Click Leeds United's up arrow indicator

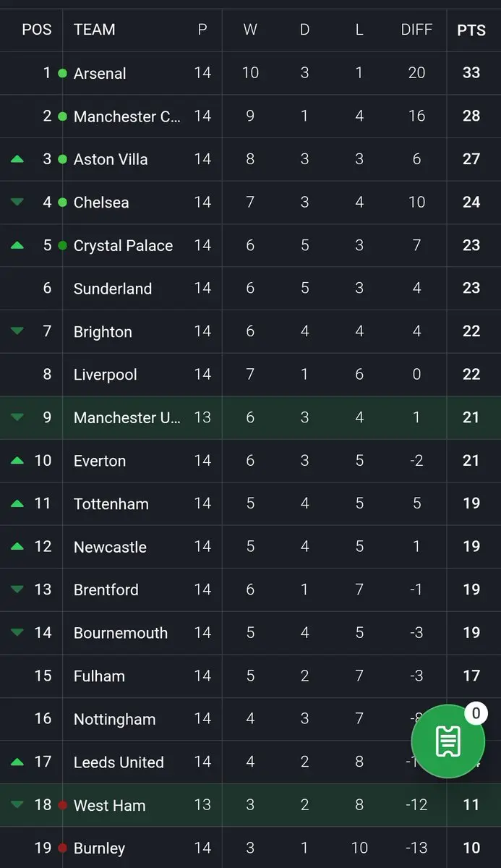pyautogui.click(x=17, y=762)
